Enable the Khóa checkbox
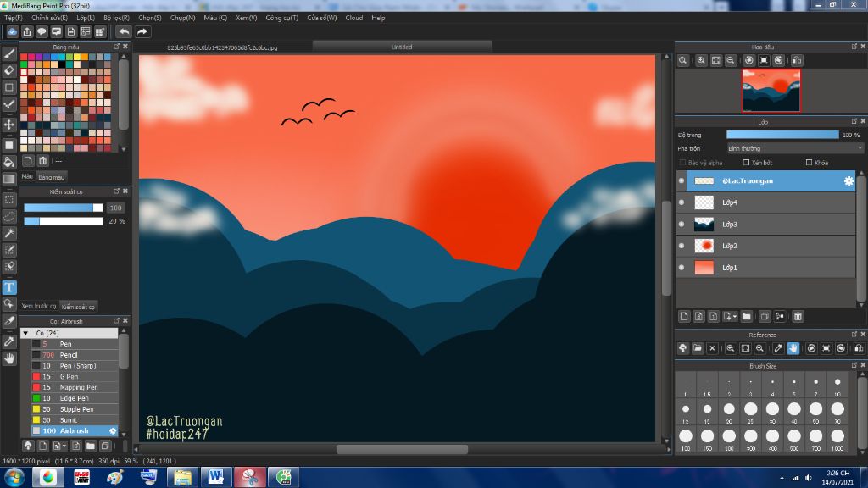868x488 pixels. point(810,163)
